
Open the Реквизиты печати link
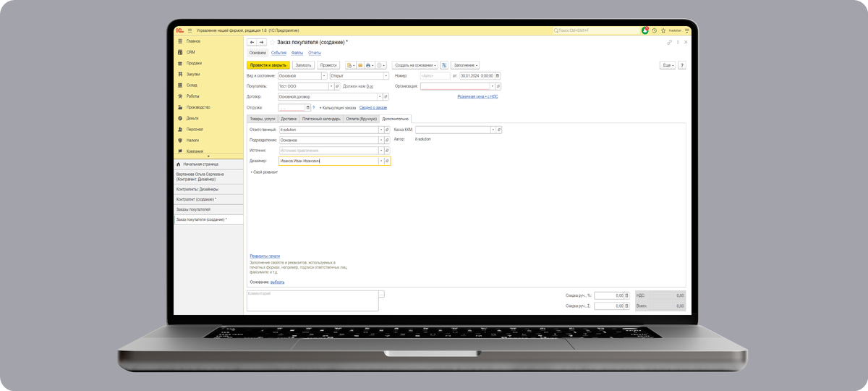tap(265, 256)
